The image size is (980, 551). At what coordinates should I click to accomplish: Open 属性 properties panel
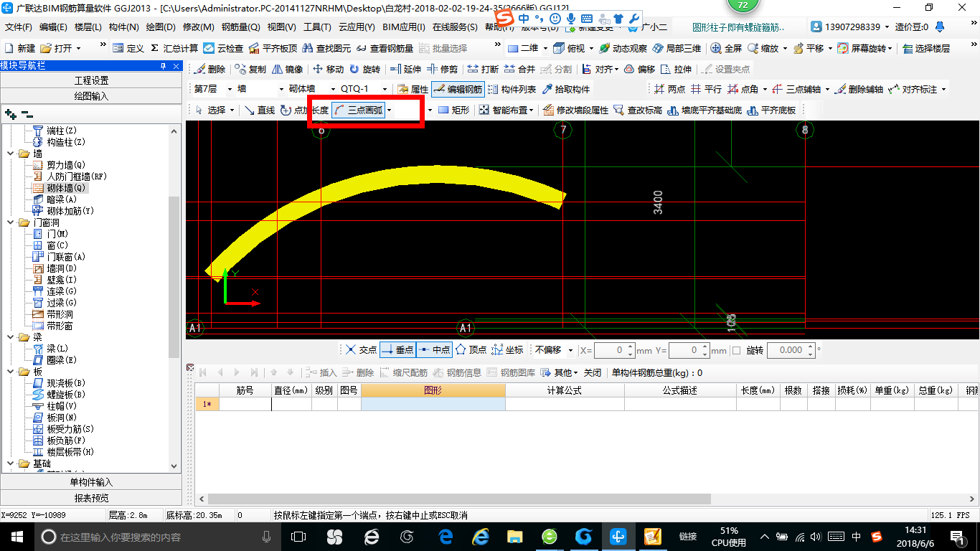point(413,90)
